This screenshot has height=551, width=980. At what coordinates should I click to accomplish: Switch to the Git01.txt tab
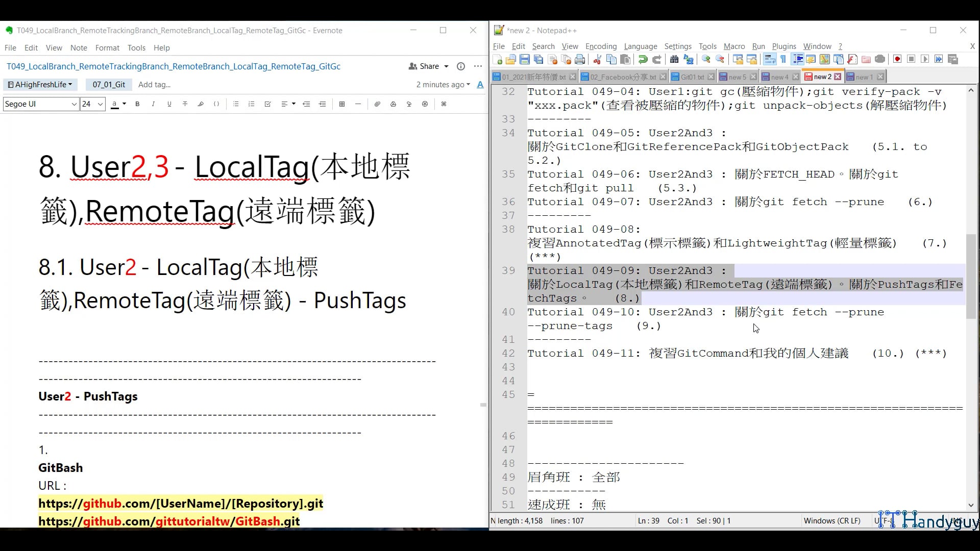tap(692, 76)
